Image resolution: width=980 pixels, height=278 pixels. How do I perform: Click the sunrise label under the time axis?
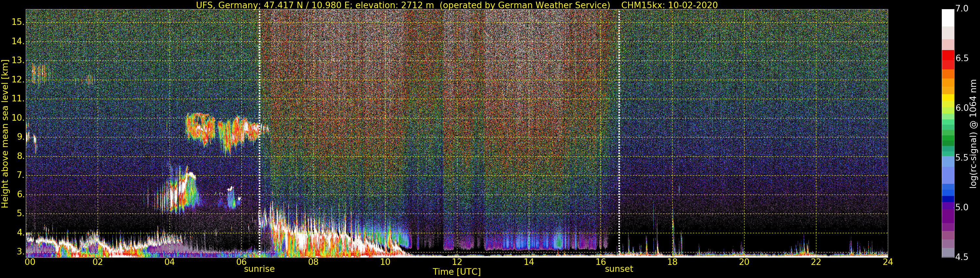click(259, 269)
